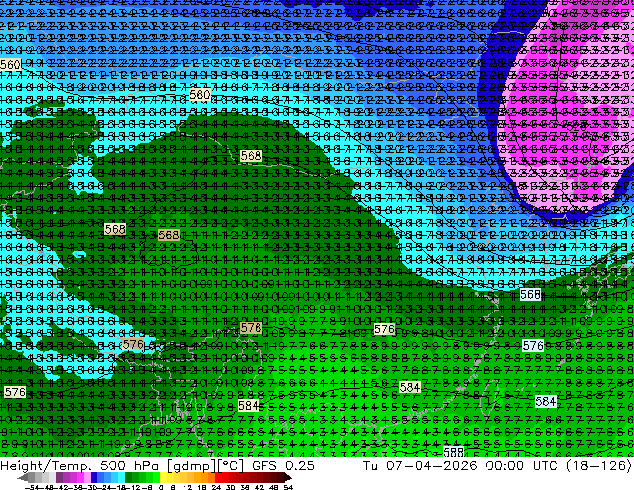Click the gray left arrow of color scale
Image resolution: width=634 pixels, height=490 pixels.
tap(23, 477)
